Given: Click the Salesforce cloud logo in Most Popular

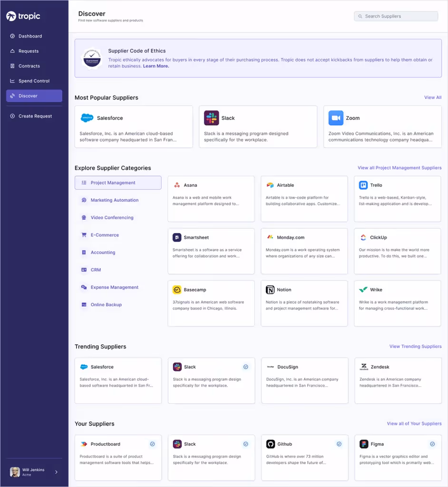Looking at the screenshot, I should pos(87,118).
